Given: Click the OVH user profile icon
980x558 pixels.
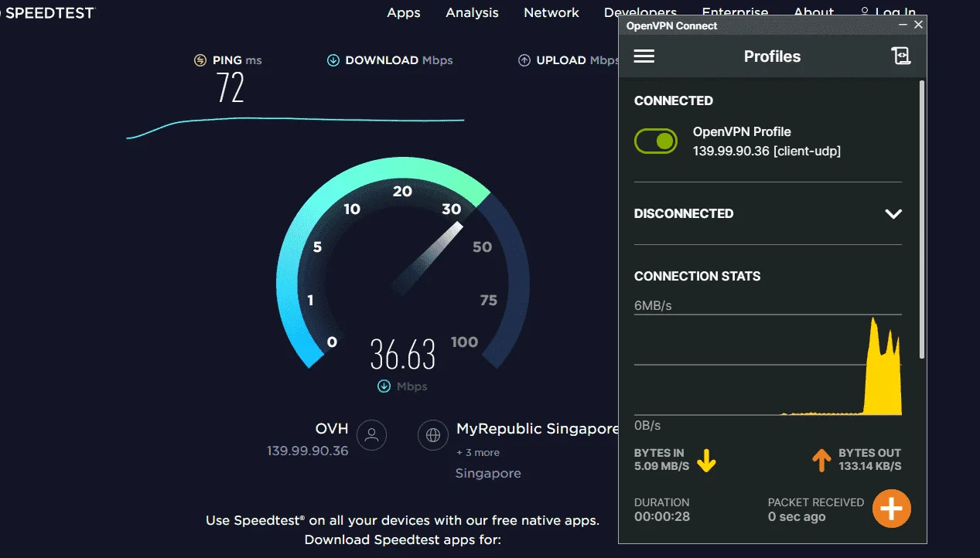Looking at the screenshot, I should click(x=371, y=435).
